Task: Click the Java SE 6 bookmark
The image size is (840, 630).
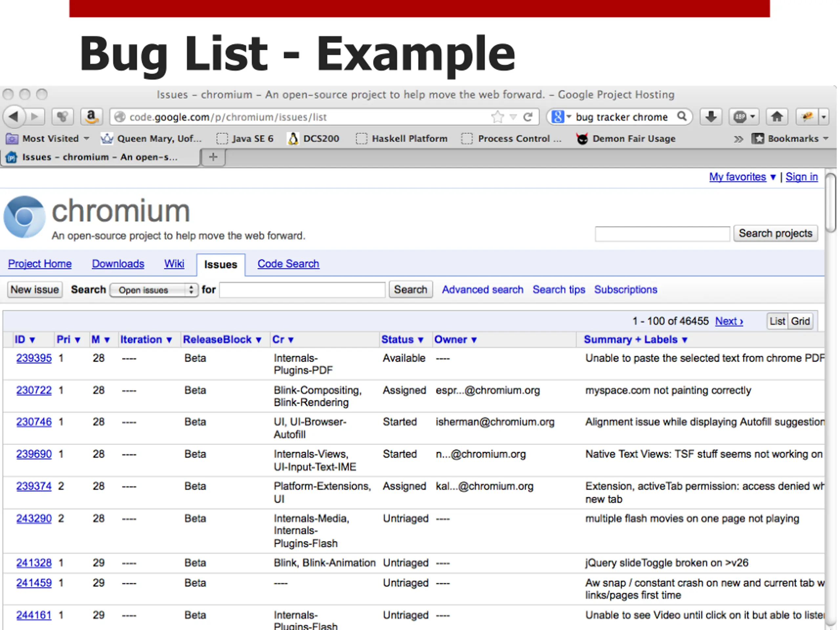Action: [x=245, y=138]
